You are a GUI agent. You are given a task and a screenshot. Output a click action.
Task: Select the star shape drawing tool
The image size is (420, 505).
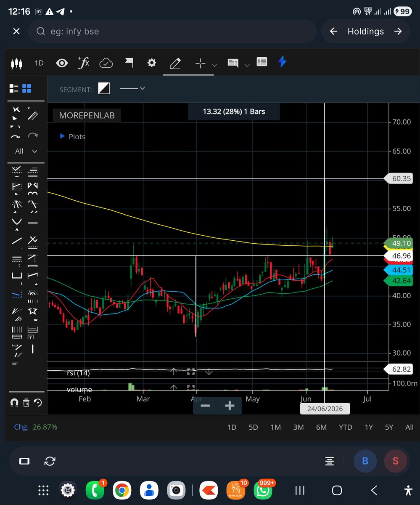32,311
